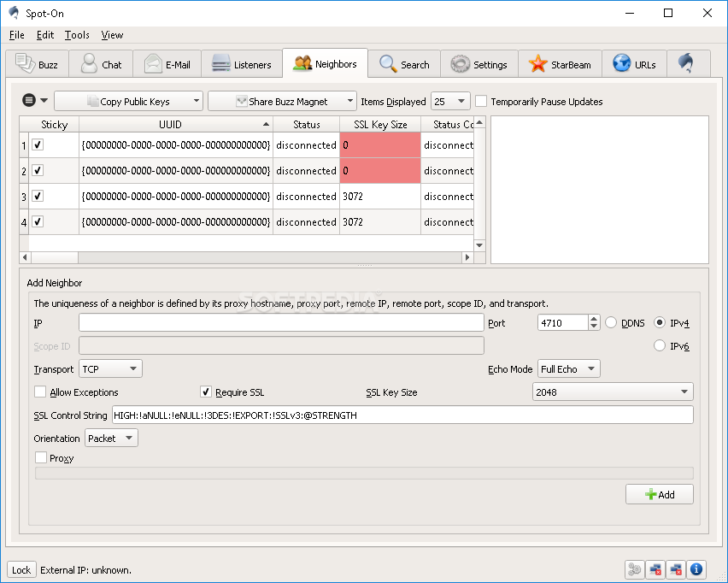Click the horizontal scrollbar left arrow
This screenshot has height=583, width=728.
coord(25,257)
